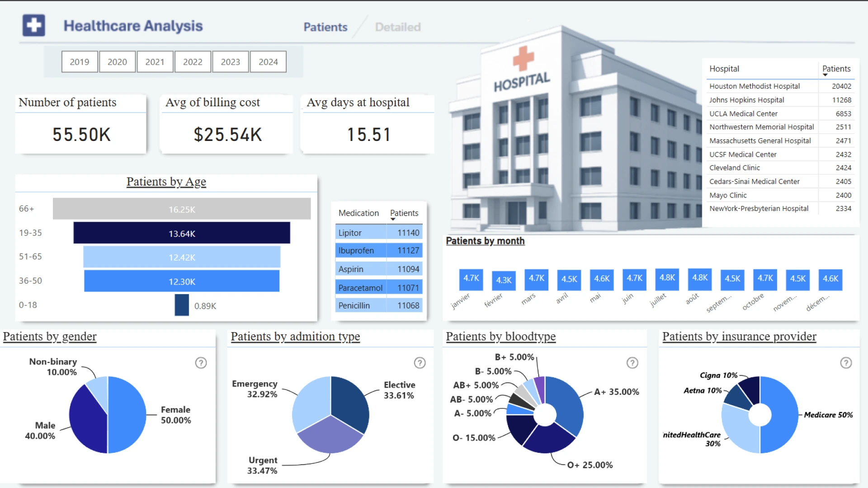Select the juillet month bar

667,278
